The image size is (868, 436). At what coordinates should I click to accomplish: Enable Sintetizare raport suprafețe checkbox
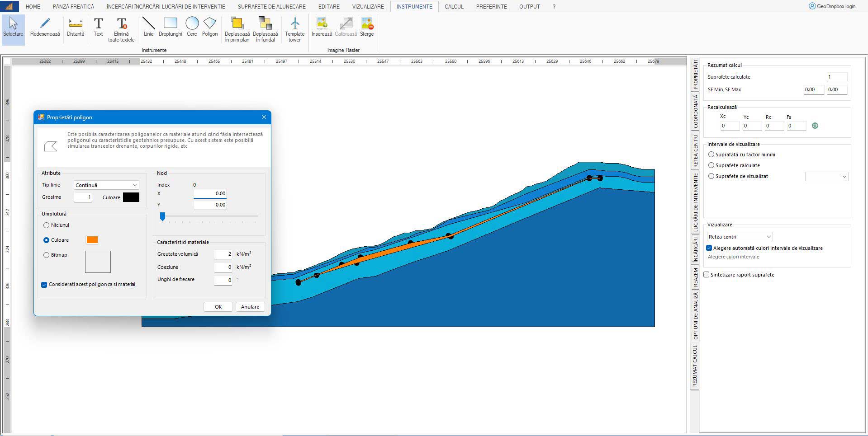(707, 275)
